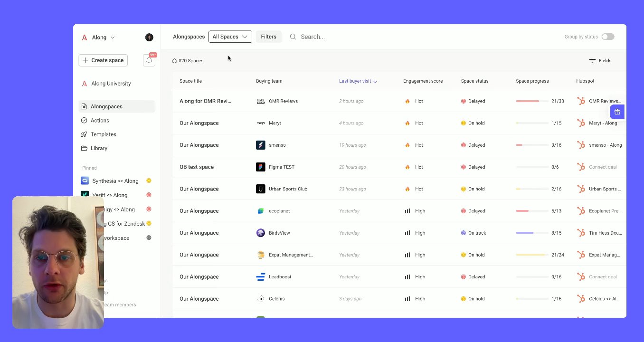Click the Space status column header

(x=474, y=81)
